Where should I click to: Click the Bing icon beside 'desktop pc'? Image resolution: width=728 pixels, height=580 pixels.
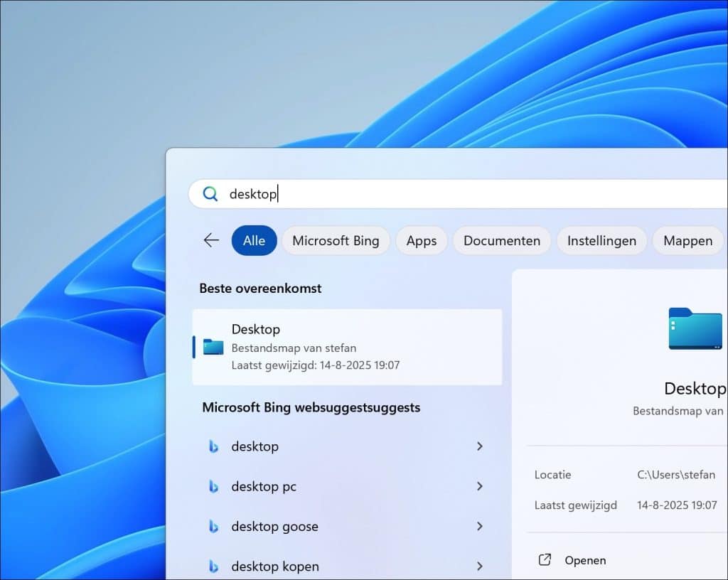point(213,486)
